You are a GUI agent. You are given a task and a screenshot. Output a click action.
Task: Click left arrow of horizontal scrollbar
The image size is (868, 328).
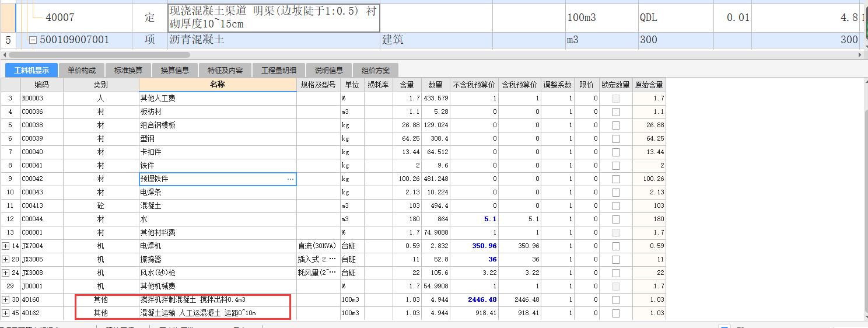pyautogui.click(x=5, y=54)
